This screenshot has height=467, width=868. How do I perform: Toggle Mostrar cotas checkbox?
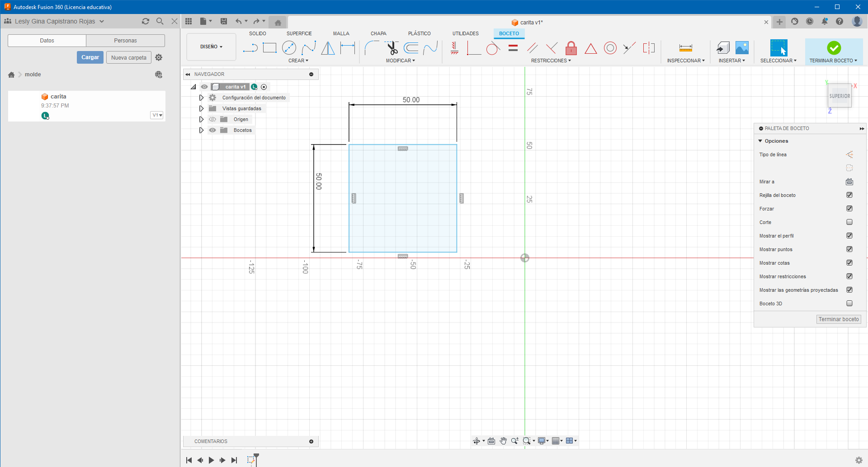point(849,263)
